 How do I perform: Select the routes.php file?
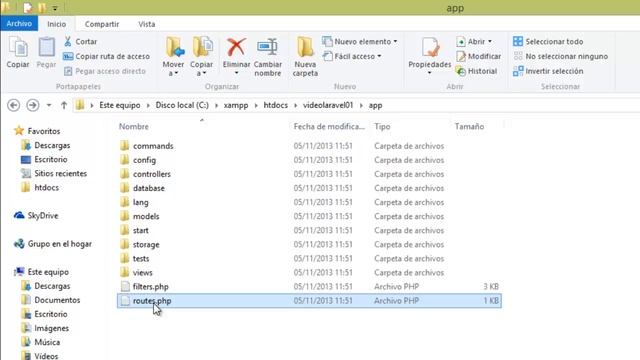(x=309, y=301)
